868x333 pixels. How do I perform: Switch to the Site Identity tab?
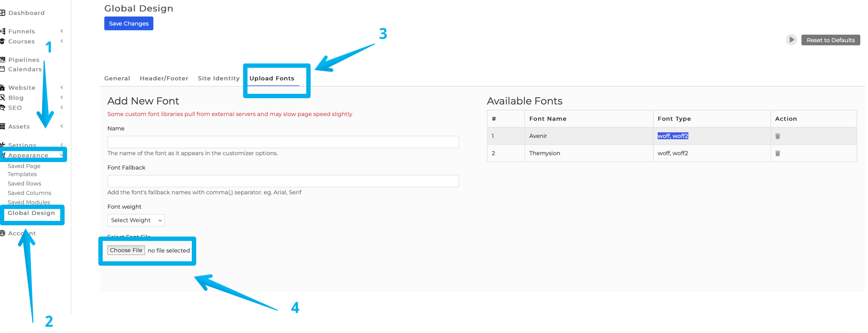coord(218,78)
